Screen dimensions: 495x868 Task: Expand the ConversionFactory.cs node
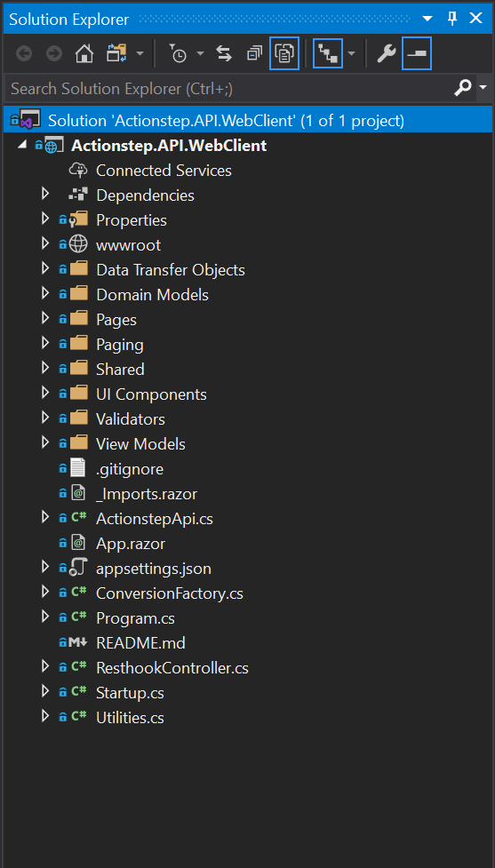pos(45,593)
